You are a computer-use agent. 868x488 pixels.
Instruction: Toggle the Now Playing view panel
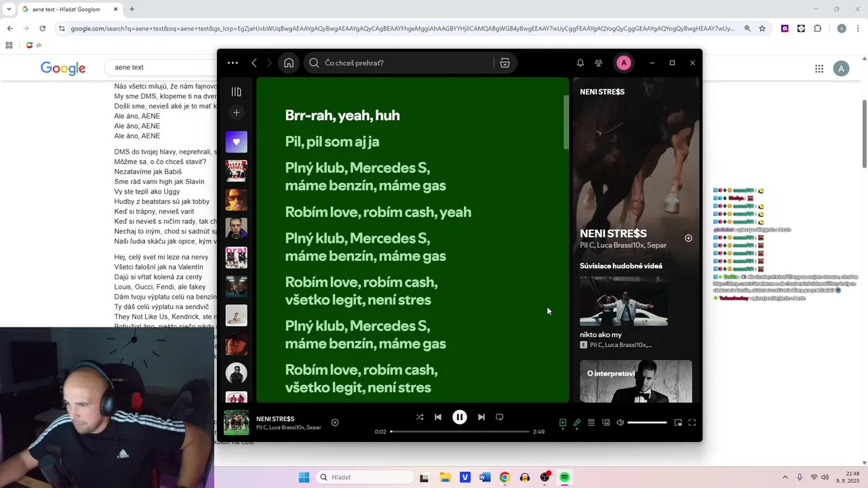(563, 423)
